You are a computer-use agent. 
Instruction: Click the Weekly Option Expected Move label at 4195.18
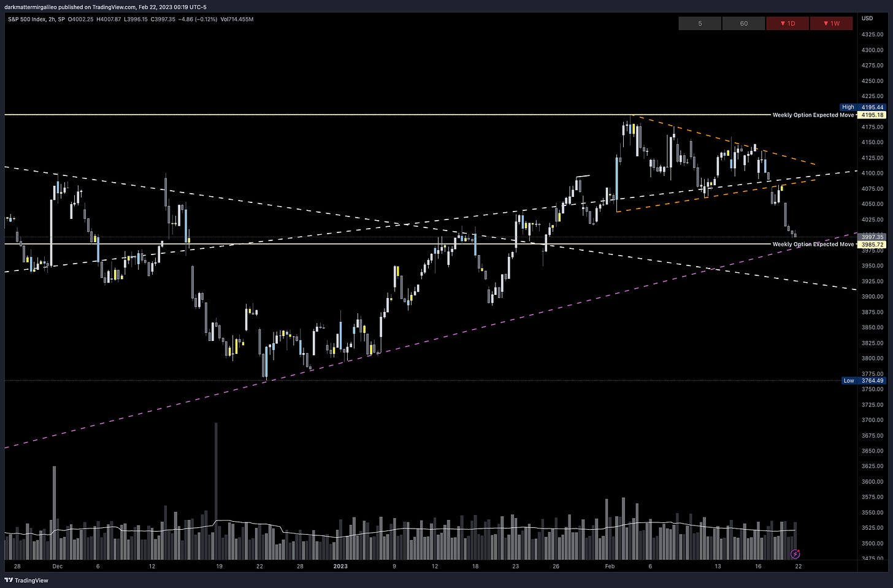pos(813,115)
